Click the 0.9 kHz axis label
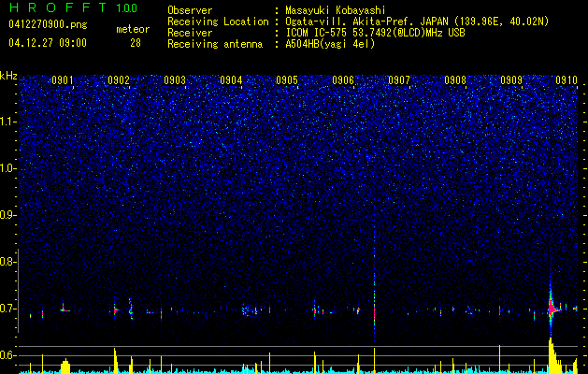Image resolution: width=588 pixels, height=374 pixels. pos(8,215)
